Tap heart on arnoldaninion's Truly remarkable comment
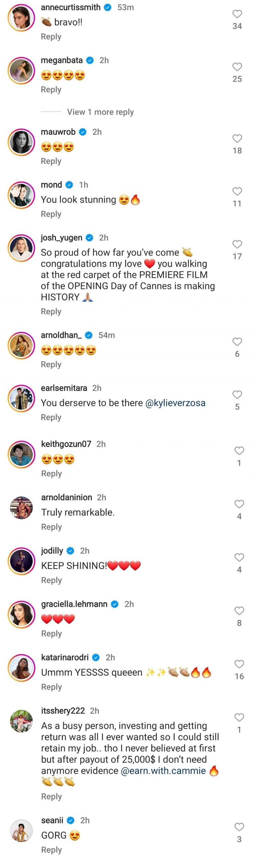Image resolution: width=256 pixels, height=868 pixels. pyautogui.click(x=239, y=504)
